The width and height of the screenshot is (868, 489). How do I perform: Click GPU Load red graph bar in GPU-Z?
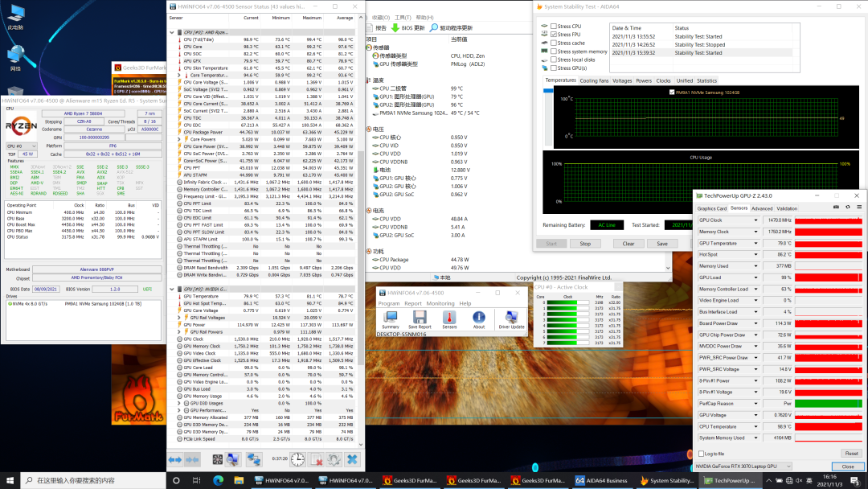click(x=828, y=277)
